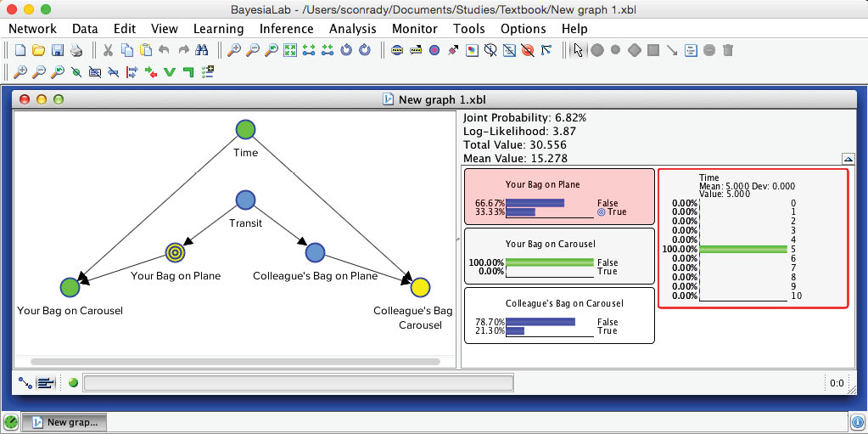Set Colleague's Bag on Carousel state False
This screenshot has height=434, width=868.
coord(608,322)
